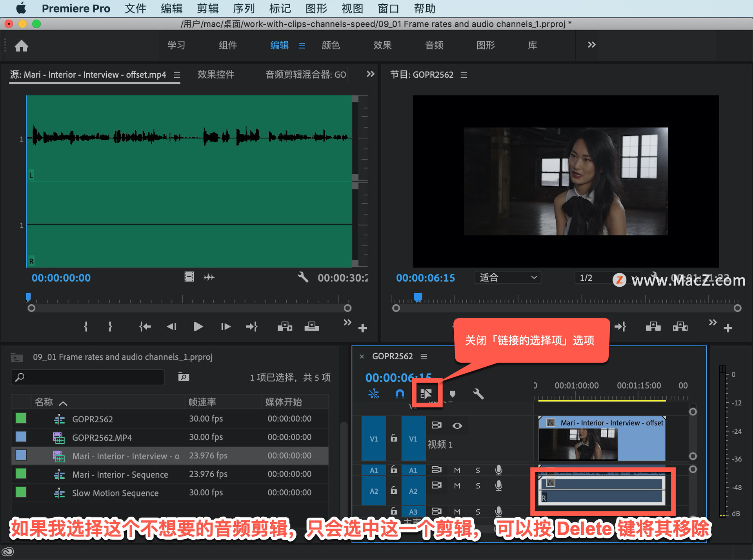Switch to 音频 workspace
This screenshot has width=753, height=560.
434,45
